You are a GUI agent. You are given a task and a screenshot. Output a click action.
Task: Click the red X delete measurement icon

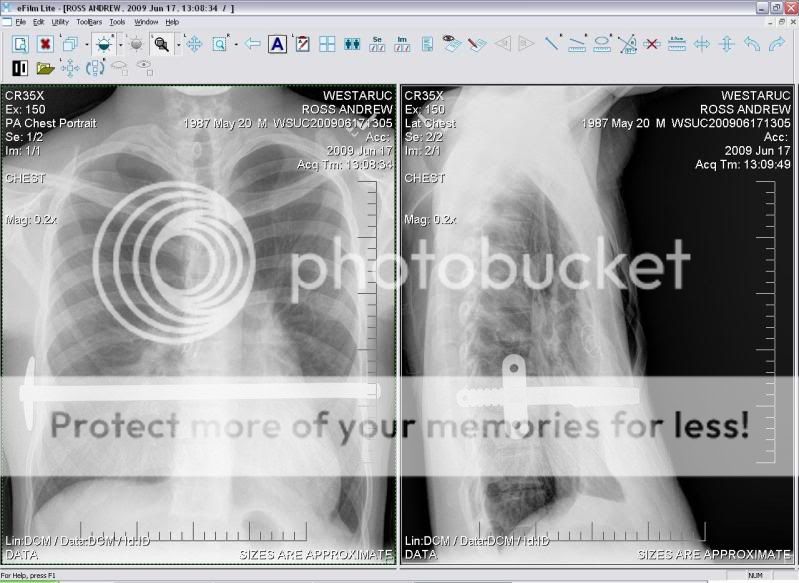(652, 44)
